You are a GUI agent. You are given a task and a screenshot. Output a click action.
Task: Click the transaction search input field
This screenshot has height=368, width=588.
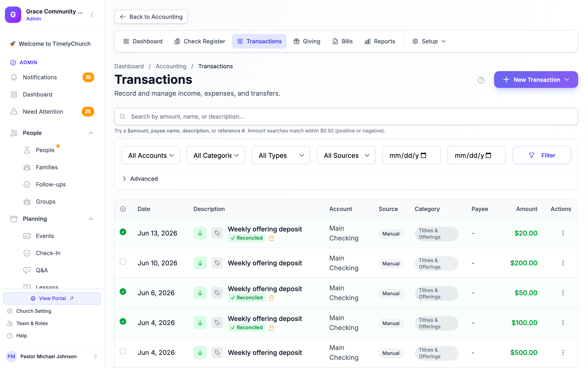[346, 117]
